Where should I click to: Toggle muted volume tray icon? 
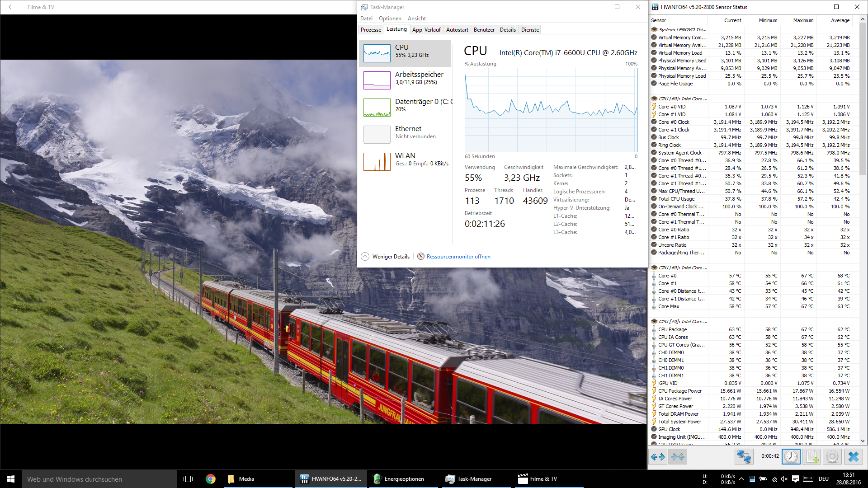(x=784, y=479)
